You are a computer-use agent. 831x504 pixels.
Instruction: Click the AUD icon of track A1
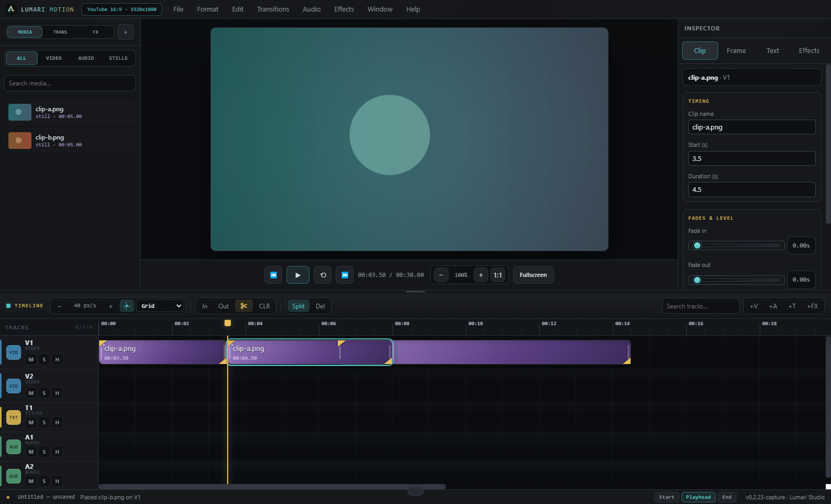(14, 447)
